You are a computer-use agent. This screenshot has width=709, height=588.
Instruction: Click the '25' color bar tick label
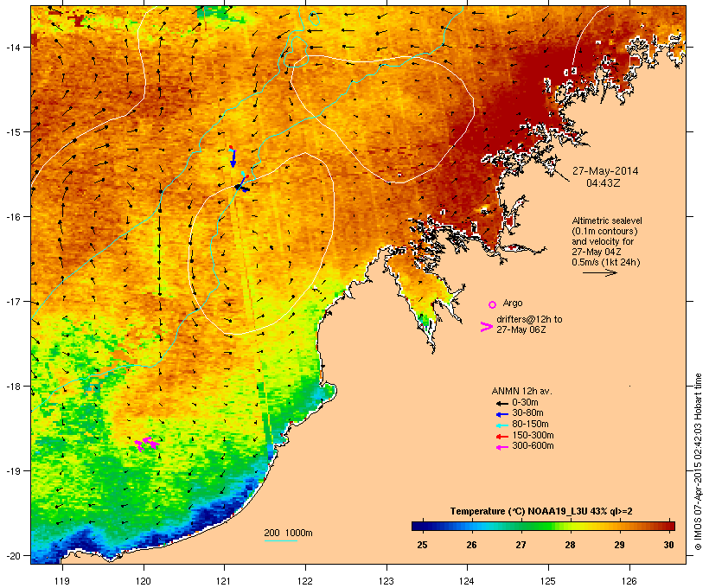pyautogui.click(x=422, y=545)
